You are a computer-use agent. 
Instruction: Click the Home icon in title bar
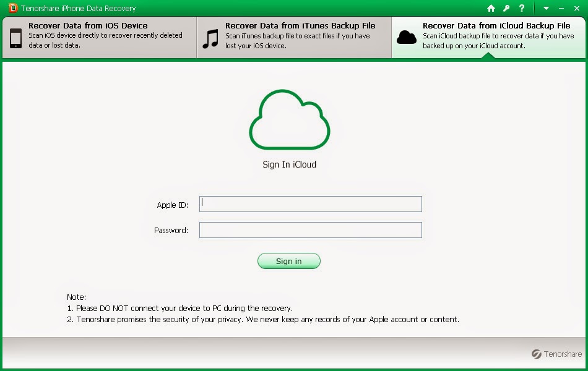pyautogui.click(x=491, y=8)
